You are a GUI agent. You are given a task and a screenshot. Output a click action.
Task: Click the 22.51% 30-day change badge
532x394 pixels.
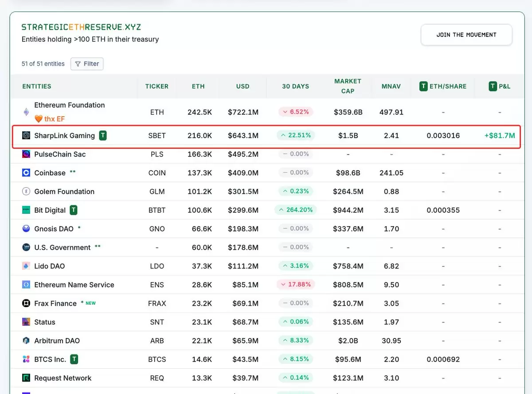(x=295, y=135)
